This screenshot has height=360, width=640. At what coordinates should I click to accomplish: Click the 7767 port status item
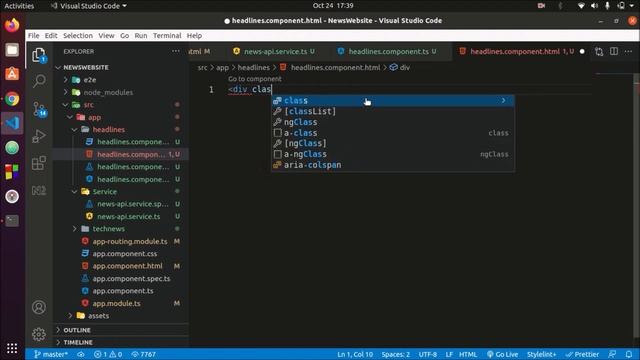143,354
